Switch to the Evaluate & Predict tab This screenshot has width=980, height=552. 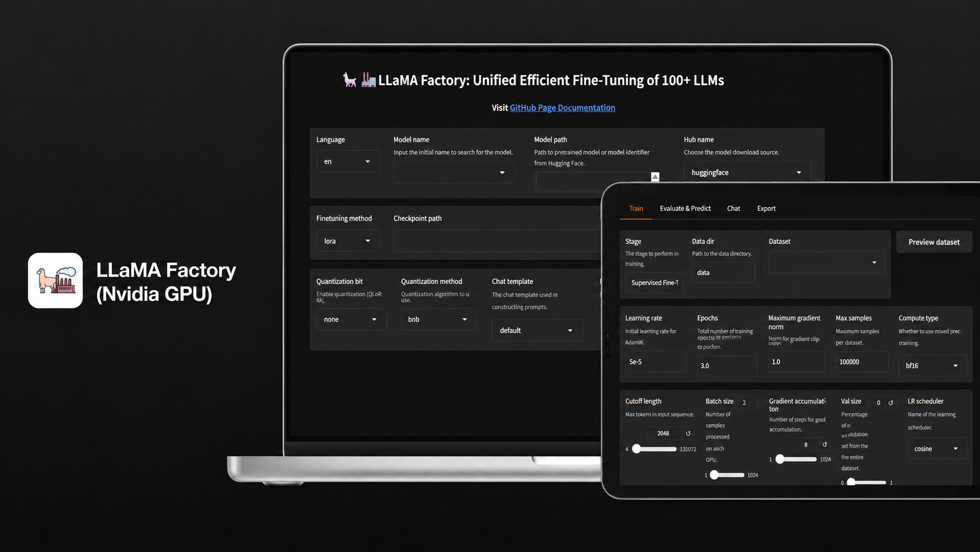point(685,209)
